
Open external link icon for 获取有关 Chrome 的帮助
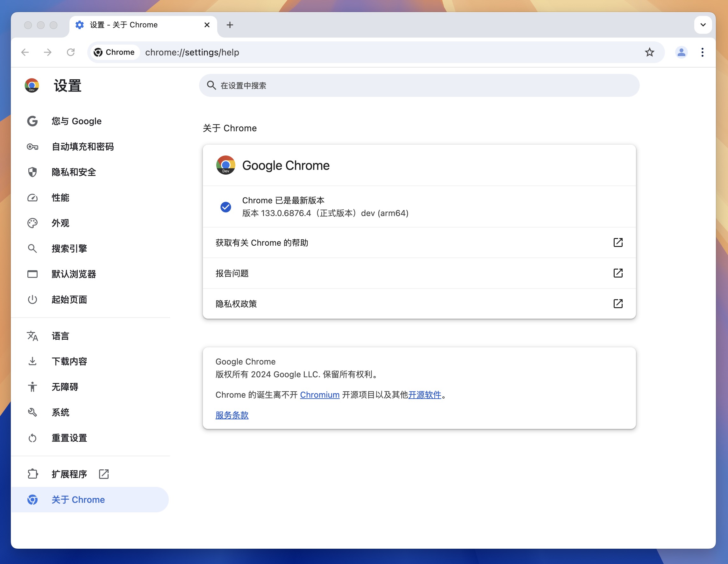pyautogui.click(x=618, y=242)
